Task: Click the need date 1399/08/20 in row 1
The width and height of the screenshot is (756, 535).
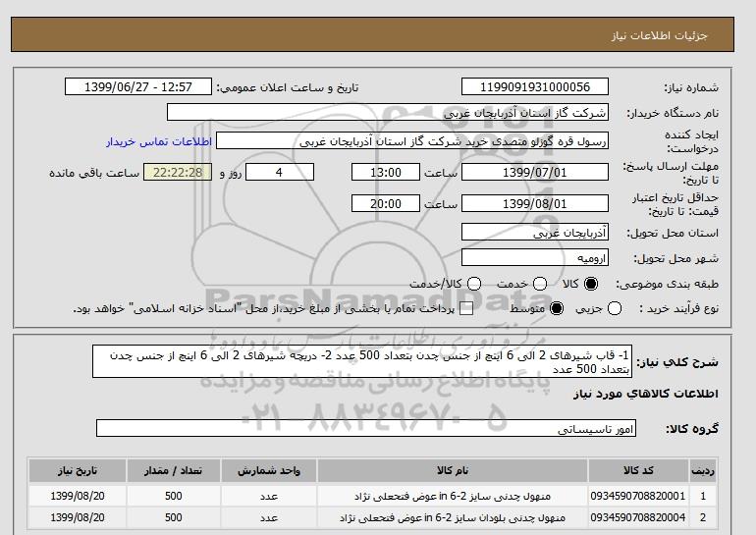Action: [x=78, y=496]
